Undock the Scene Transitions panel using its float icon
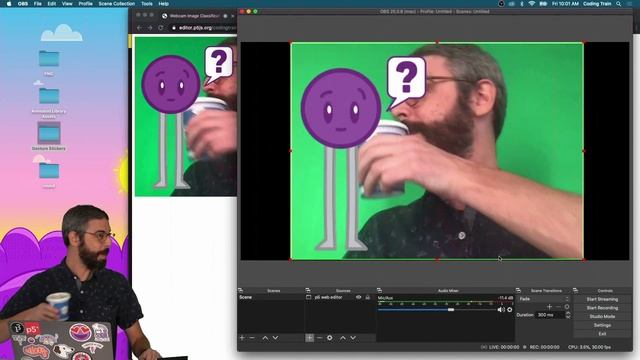Screen dimensions: 640x360 coord(518,291)
